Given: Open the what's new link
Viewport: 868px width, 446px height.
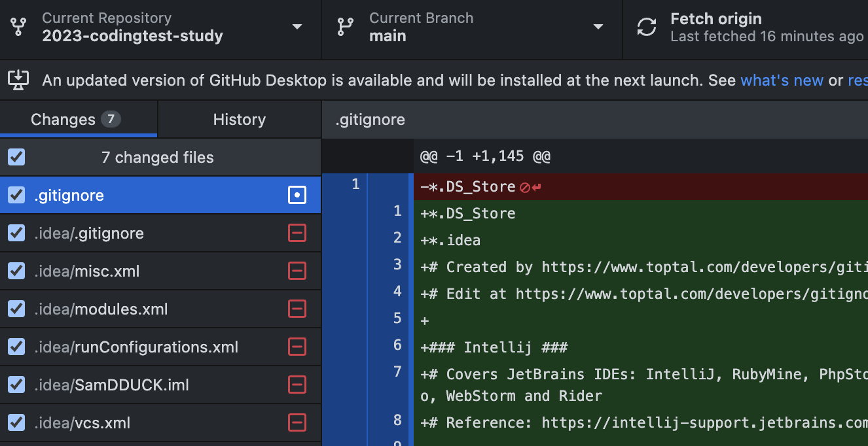Looking at the screenshot, I should (782, 80).
